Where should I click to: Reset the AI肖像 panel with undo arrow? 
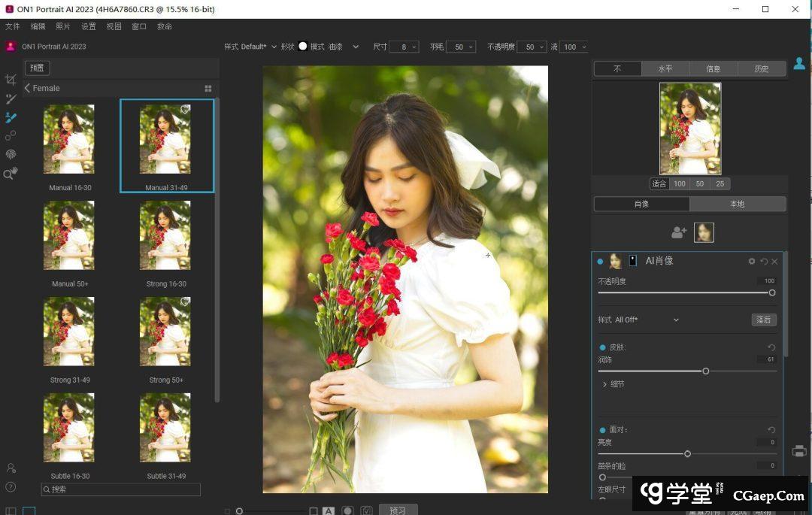pyautogui.click(x=764, y=262)
